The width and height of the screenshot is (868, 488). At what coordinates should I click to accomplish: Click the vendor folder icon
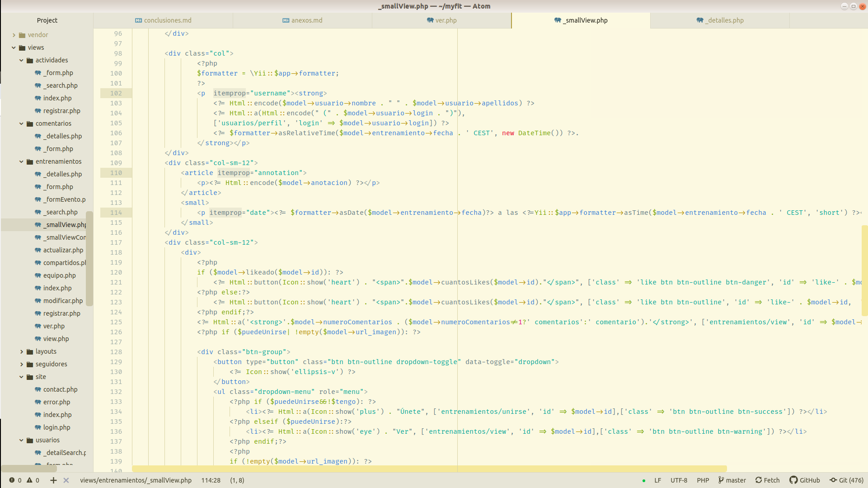22,35
